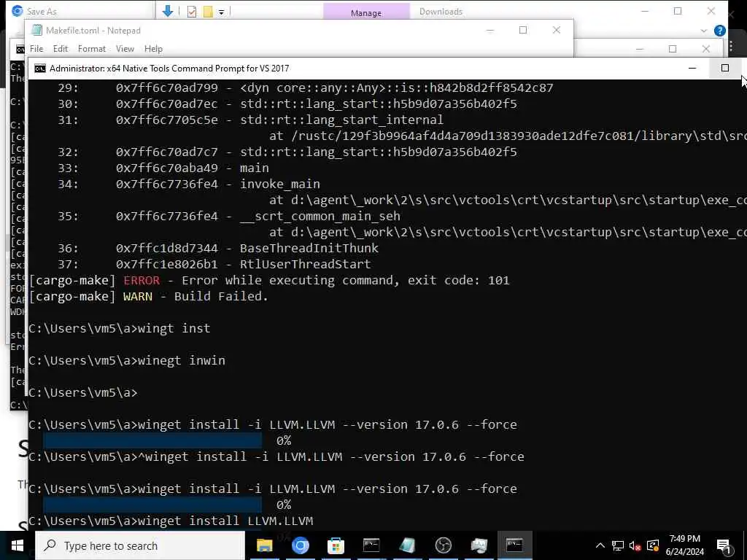The width and height of the screenshot is (747, 560).
Task: Click the Makefile.toml - Notepad title text
Action: pos(93,31)
